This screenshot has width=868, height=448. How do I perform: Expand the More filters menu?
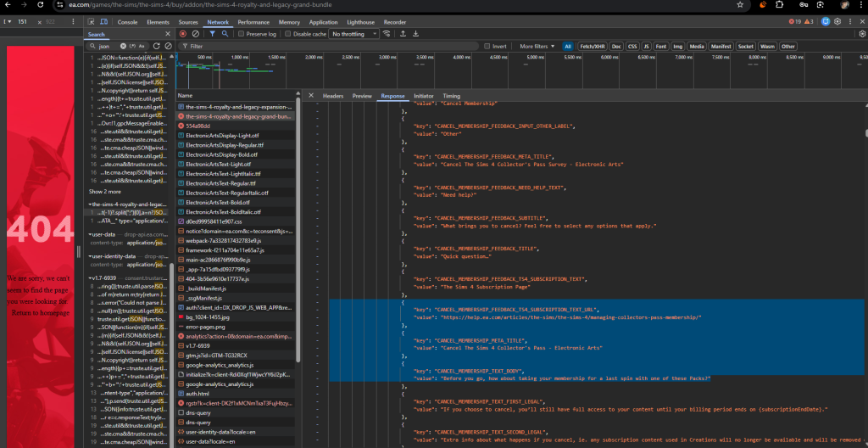(x=536, y=46)
